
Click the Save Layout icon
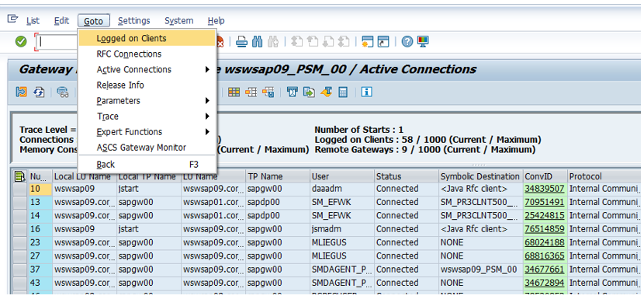(268, 92)
